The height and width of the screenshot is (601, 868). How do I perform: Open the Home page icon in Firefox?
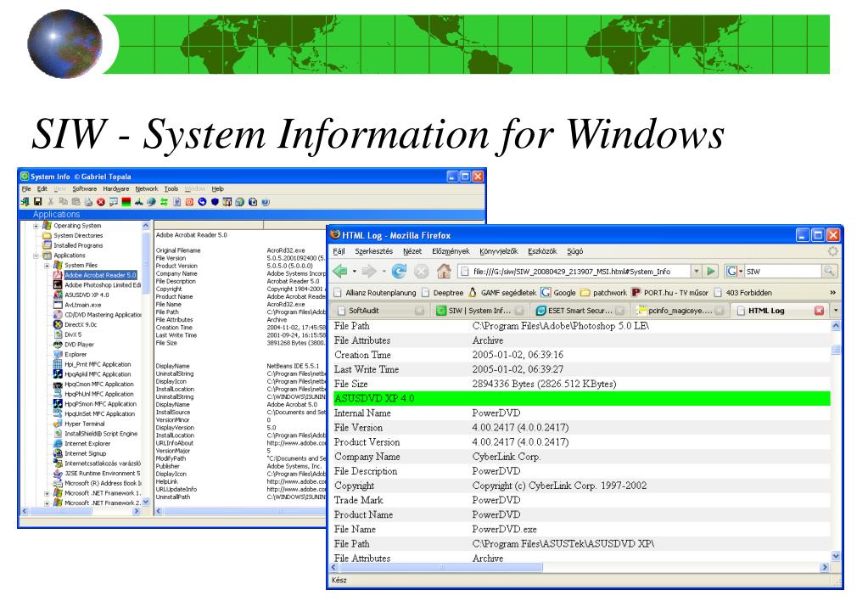[444, 272]
